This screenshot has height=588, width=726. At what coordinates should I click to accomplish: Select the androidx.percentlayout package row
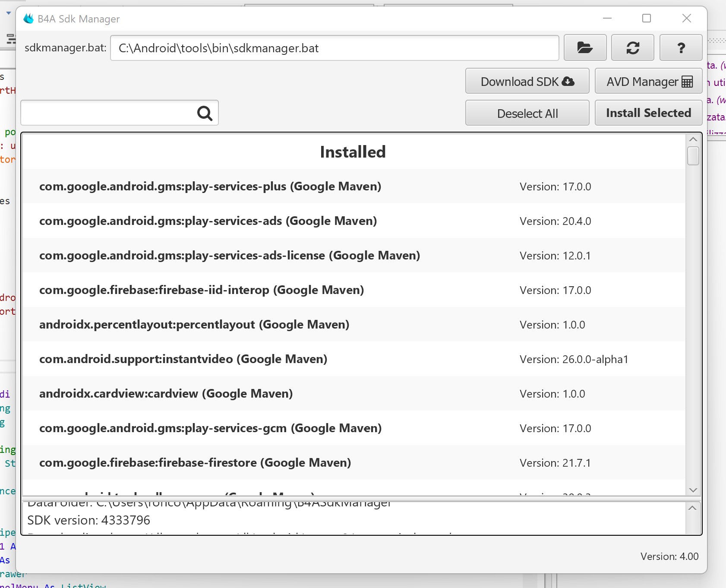coord(354,325)
